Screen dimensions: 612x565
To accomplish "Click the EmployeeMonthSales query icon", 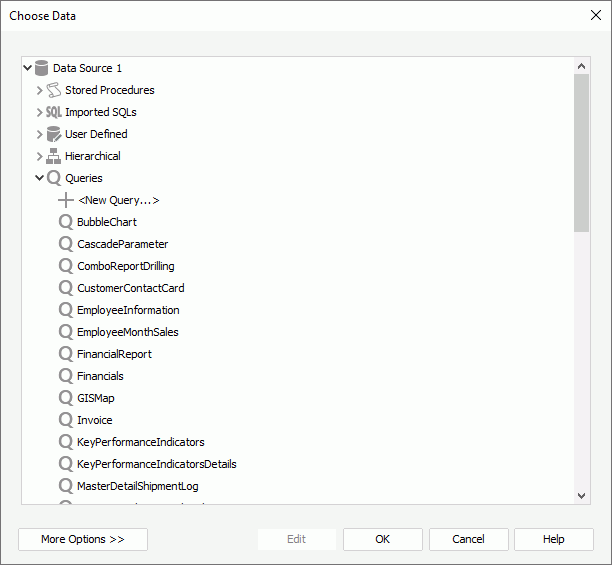I will click(66, 332).
